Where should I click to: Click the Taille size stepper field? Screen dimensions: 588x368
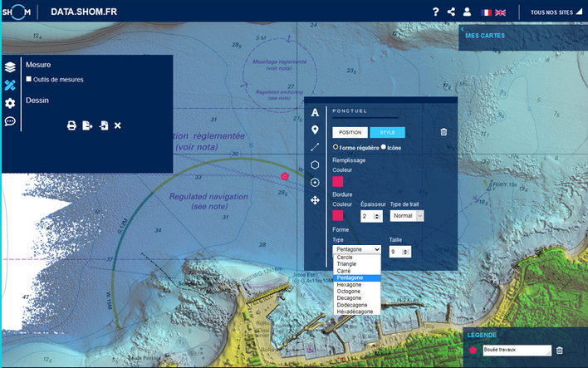[399, 252]
